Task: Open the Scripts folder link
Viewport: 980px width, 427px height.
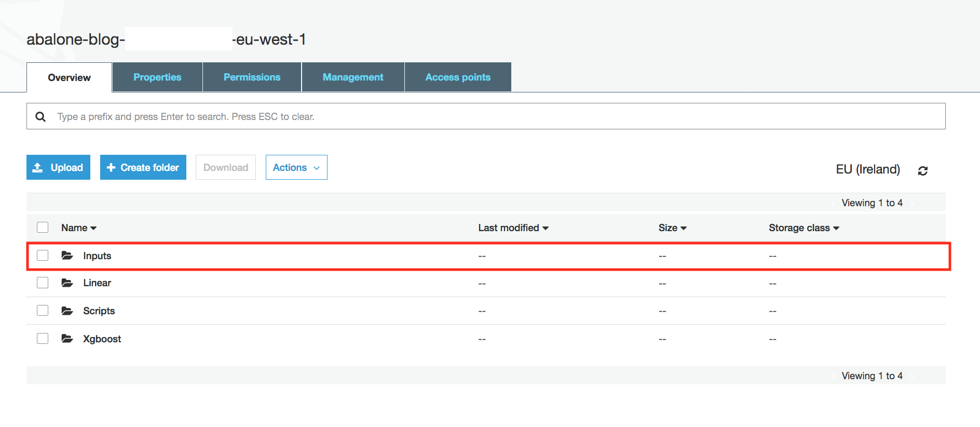Action: coord(99,311)
